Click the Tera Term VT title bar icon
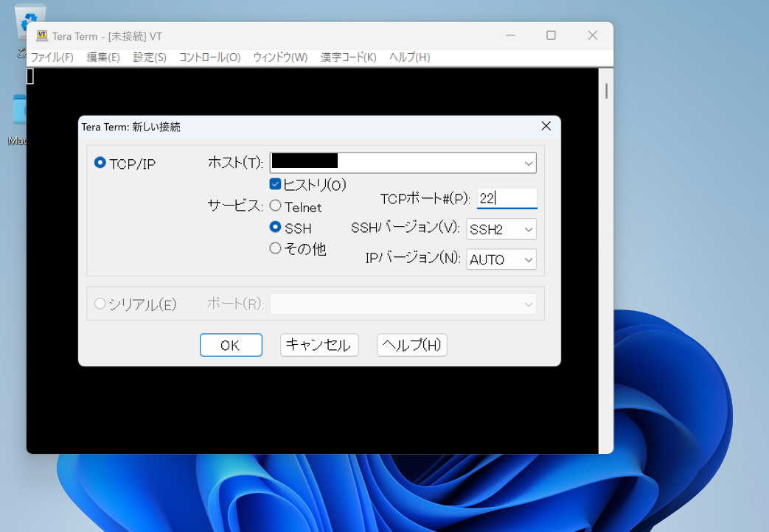This screenshot has width=769, height=532. pos(42,36)
